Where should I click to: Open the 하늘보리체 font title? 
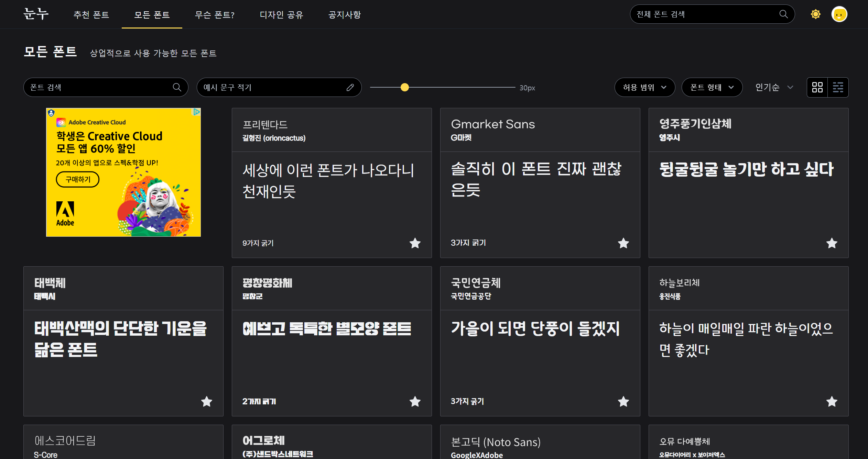pyautogui.click(x=679, y=283)
